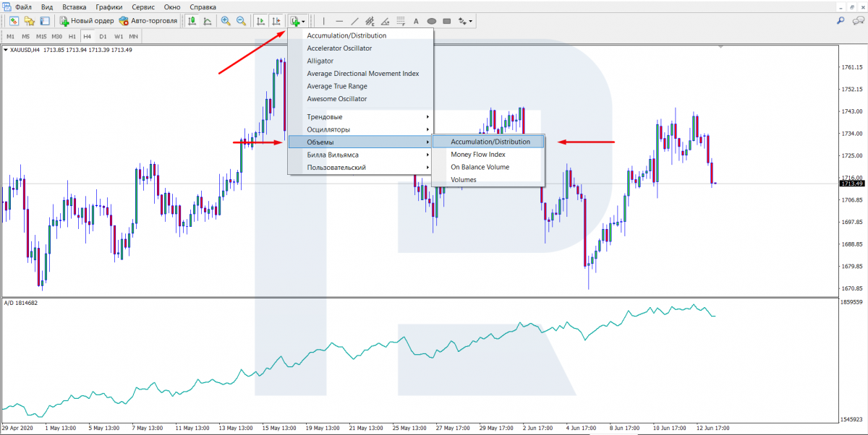Select On Balance Volume indicator
The width and height of the screenshot is (868, 435).
(x=480, y=167)
